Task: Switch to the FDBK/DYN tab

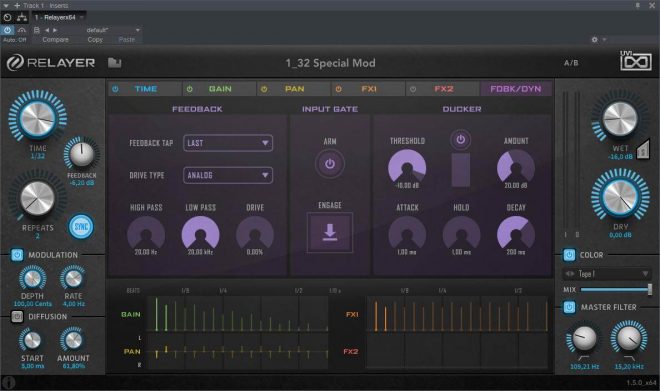Action: [516, 89]
